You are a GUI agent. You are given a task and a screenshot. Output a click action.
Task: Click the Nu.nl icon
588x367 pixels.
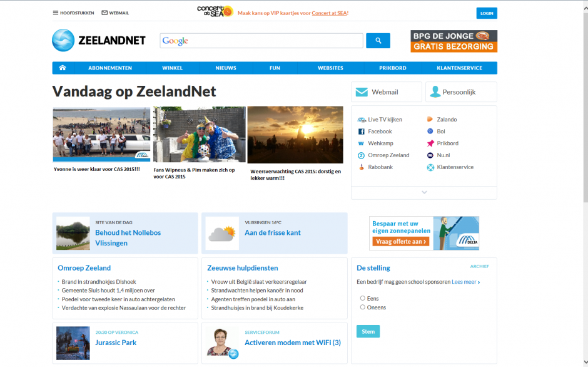[x=430, y=155]
